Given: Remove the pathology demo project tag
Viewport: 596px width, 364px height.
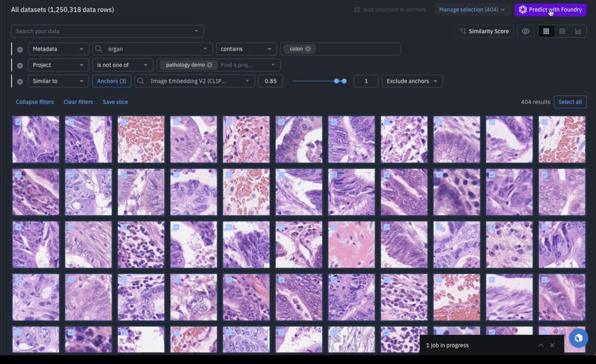Looking at the screenshot, I should point(210,65).
